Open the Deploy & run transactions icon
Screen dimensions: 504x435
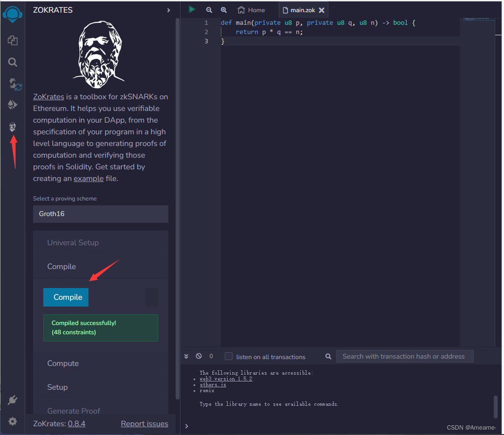coord(13,105)
